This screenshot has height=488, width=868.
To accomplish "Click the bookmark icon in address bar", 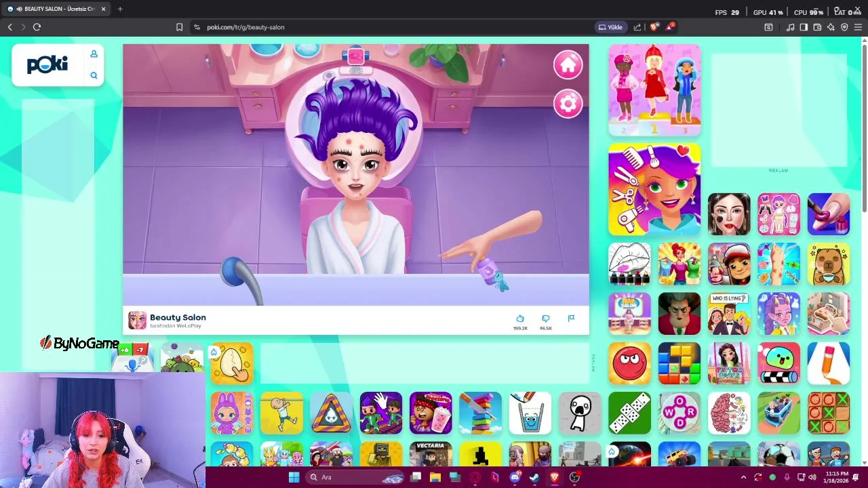I will pyautogui.click(x=179, y=27).
